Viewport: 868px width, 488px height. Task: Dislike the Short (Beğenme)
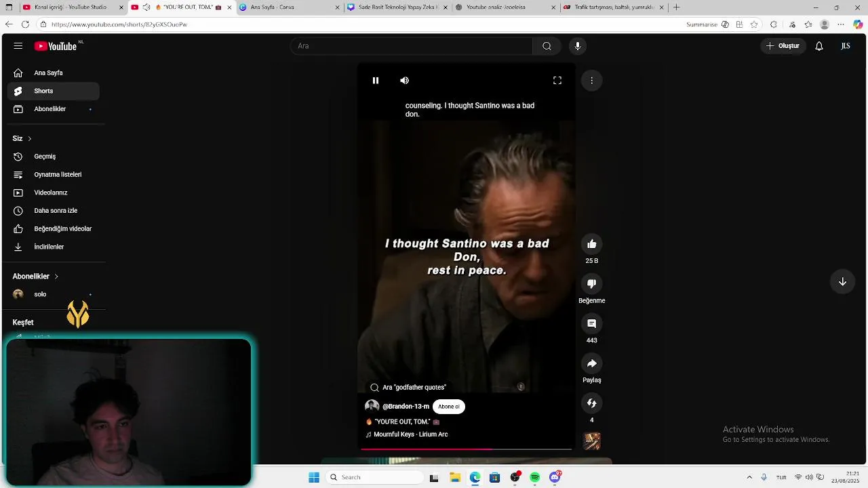pyautogui.click(x=592, y=284)
